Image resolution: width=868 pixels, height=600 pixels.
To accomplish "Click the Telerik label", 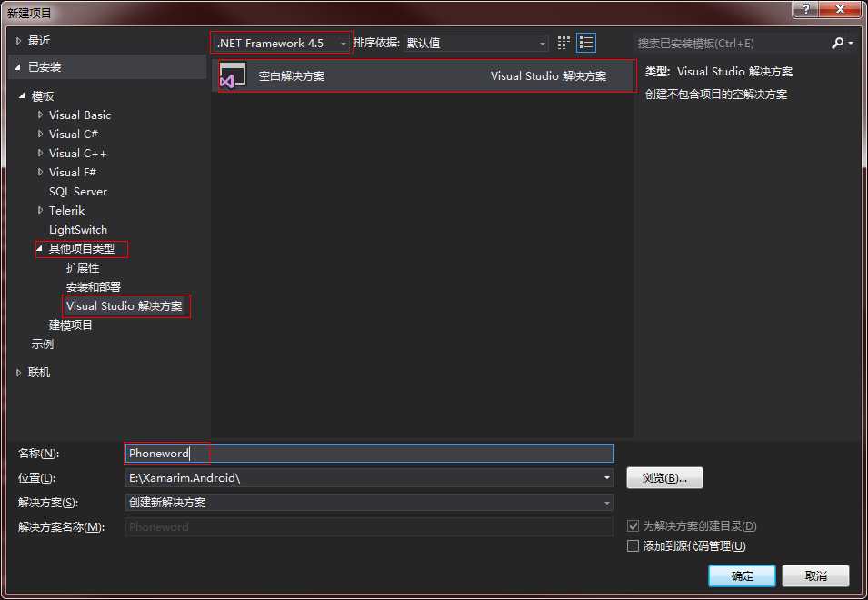I will (66, 210).
